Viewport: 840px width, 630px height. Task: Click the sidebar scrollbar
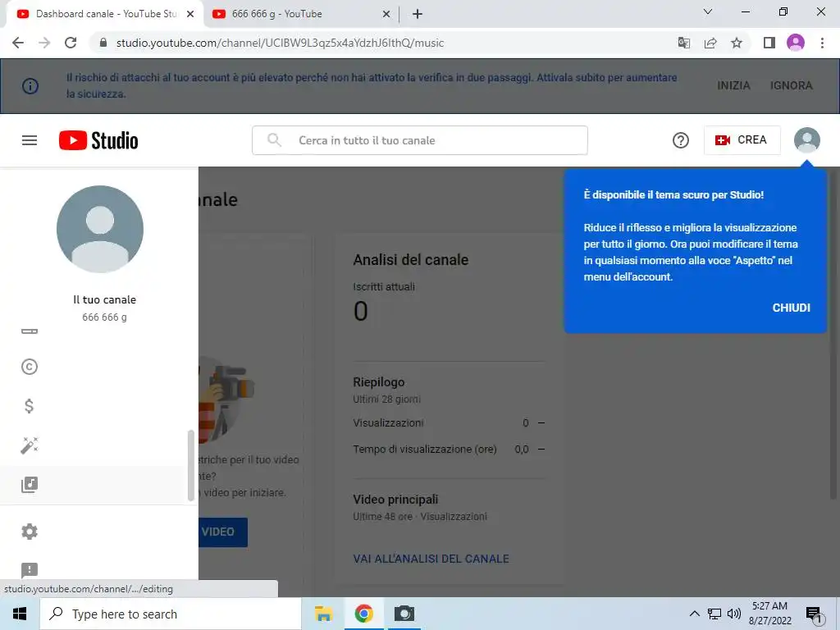(x=190, y=465)
